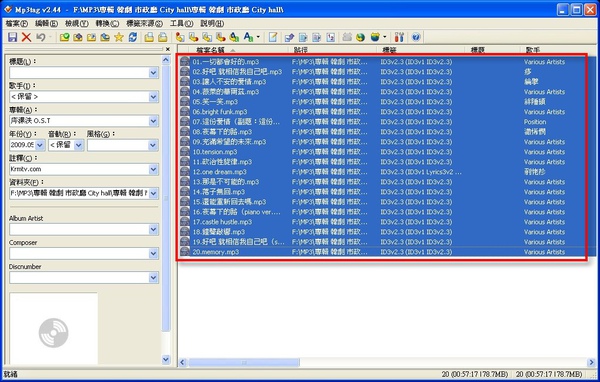
Task: Click the Options tools icon
Action: click(399, 37)
